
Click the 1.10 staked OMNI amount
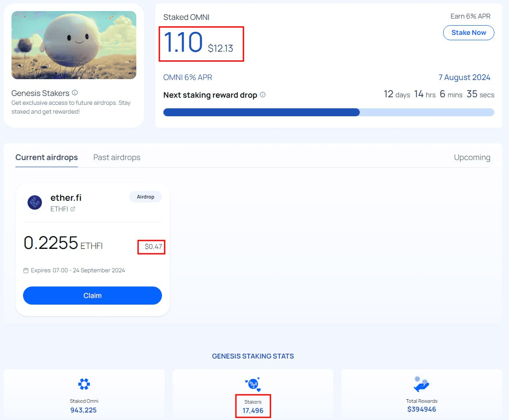(x=183, y=42)
